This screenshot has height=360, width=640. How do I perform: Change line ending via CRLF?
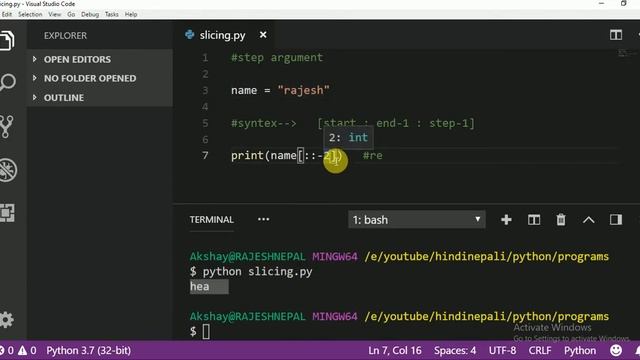[540, 350]
